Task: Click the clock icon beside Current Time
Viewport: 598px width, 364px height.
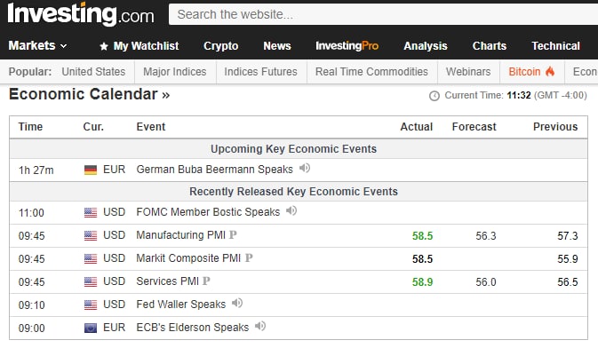Action: (434, 96)
